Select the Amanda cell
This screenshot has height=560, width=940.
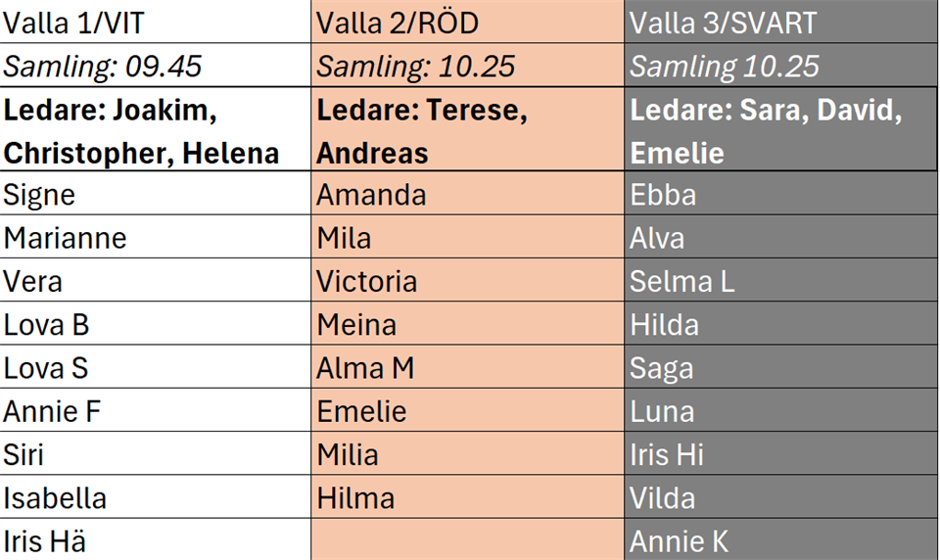tap(468, 193)
